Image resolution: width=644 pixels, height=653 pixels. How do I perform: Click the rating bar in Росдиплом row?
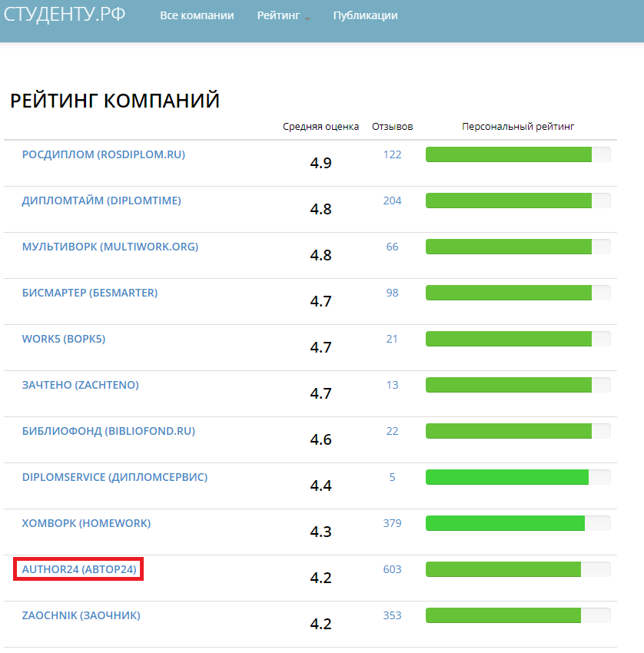(518, 154)
